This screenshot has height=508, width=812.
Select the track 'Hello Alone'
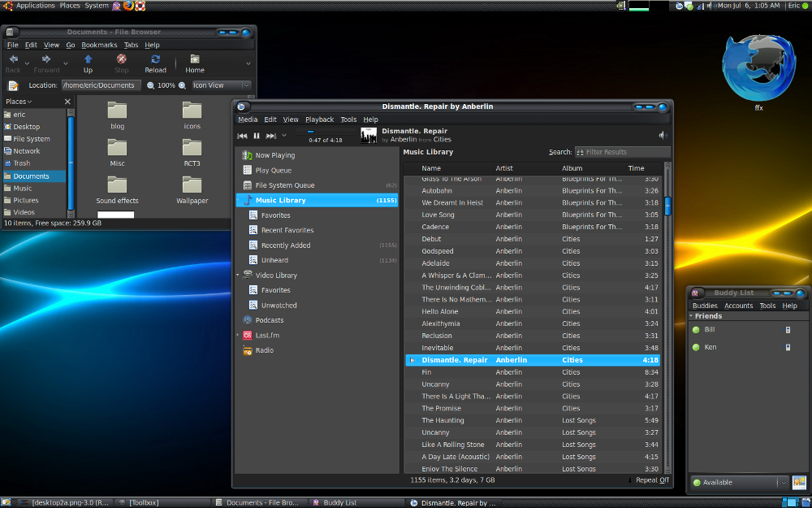[x=533, y=311]
